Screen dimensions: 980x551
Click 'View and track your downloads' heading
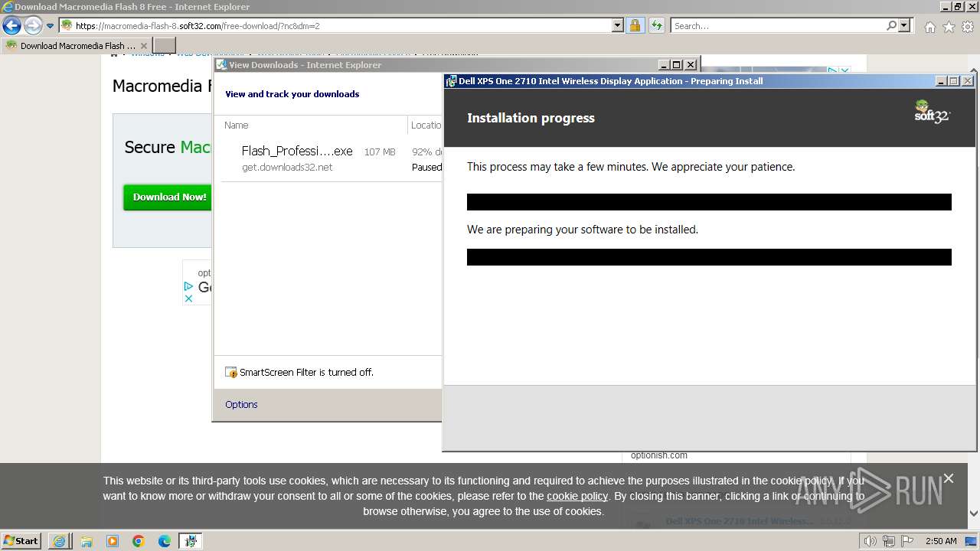pyautogui.click(x=292, y=94)
